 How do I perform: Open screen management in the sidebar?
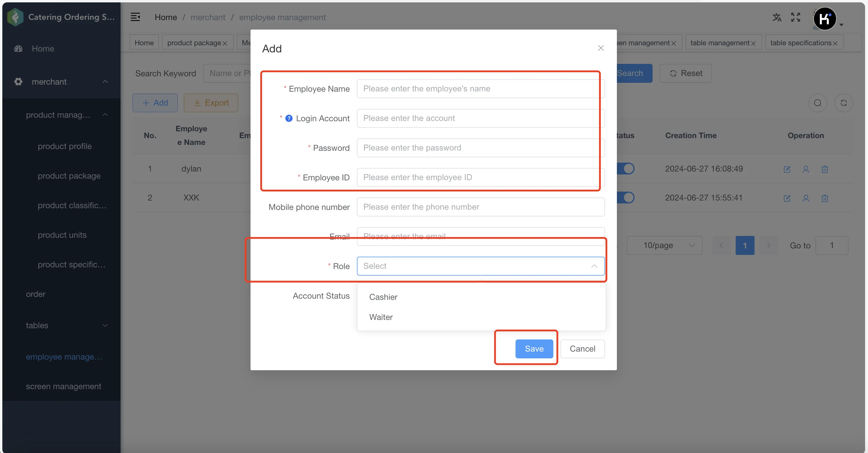63,386
